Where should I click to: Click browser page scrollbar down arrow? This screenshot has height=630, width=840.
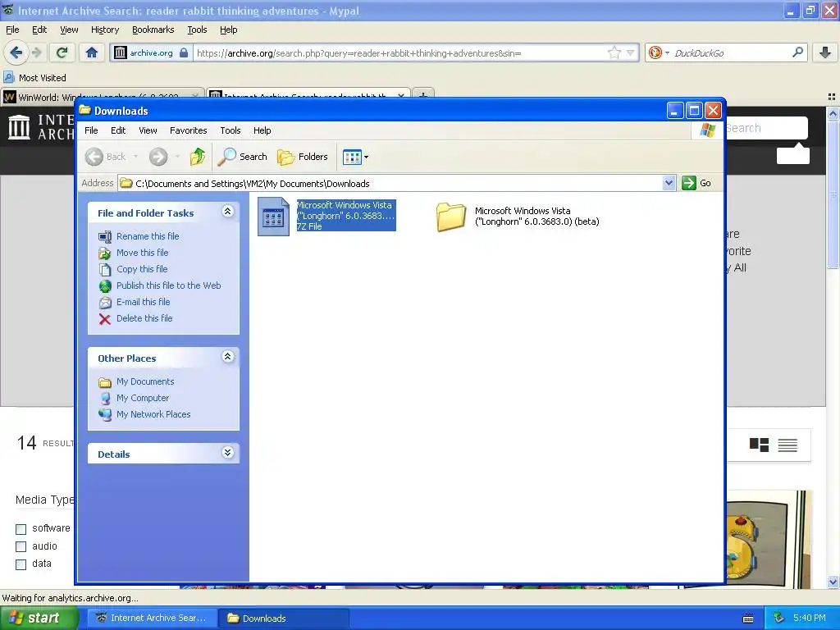click(833, 582)
